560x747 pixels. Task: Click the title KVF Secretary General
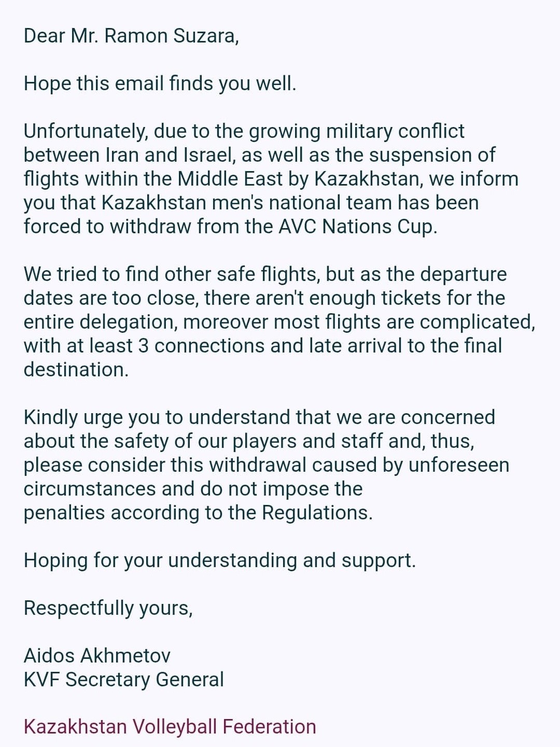pos(124,679)
